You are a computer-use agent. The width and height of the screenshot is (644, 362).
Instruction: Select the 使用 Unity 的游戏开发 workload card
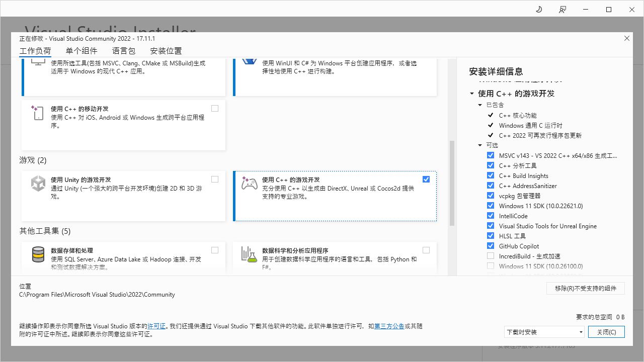(124, 196)
